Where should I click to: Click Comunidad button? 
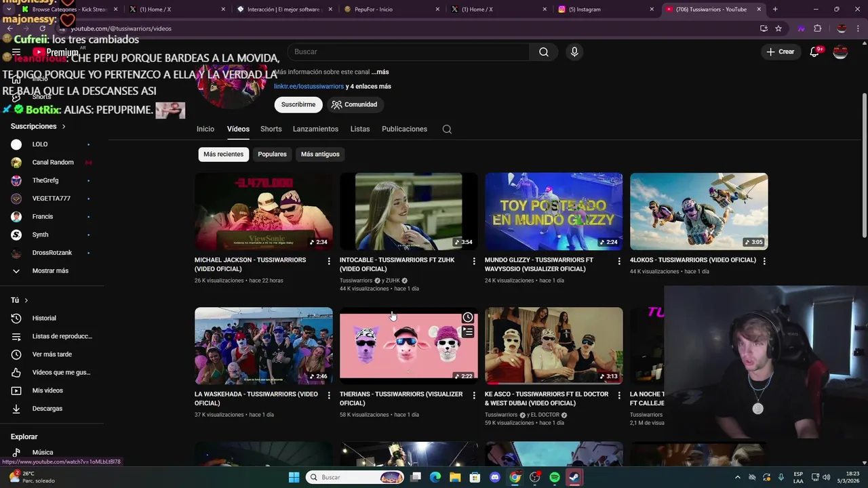pos(355,104)
